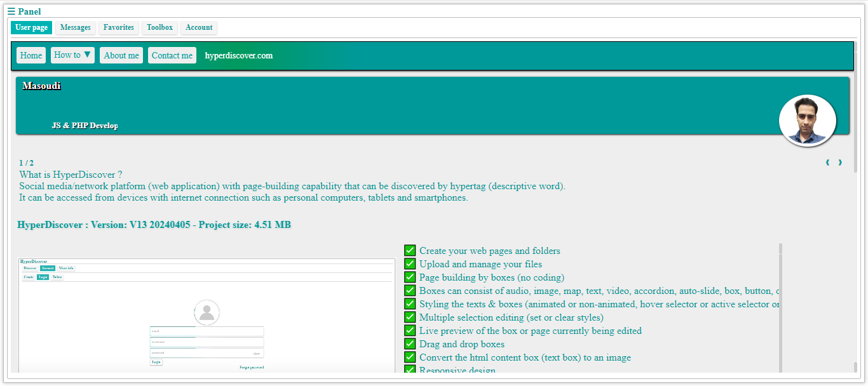Viewport: 868px width, 386px height.
Task: Click the Contact me button
Action: pyautogui.click(x=172, y=55)
